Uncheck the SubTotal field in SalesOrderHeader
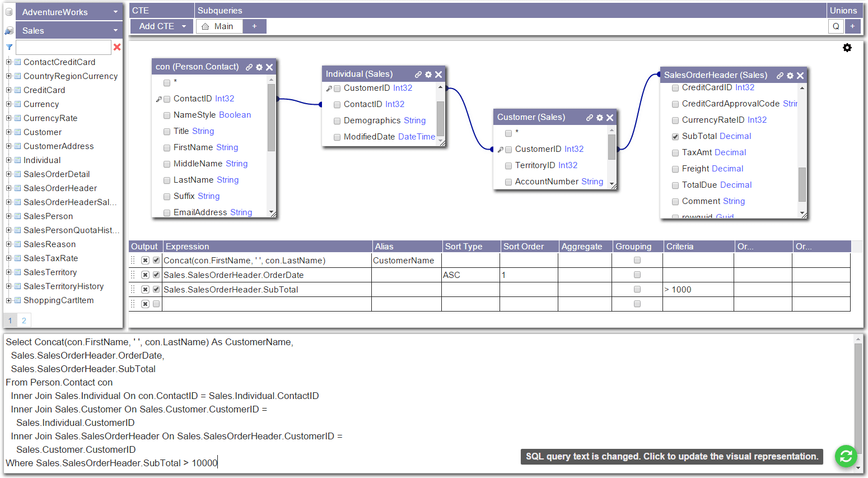 675,137
